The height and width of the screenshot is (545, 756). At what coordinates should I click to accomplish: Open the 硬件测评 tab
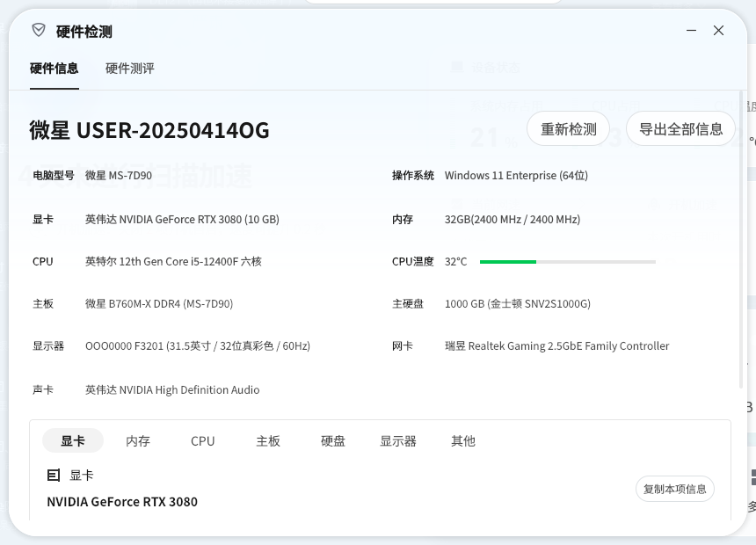click(130, 69)
